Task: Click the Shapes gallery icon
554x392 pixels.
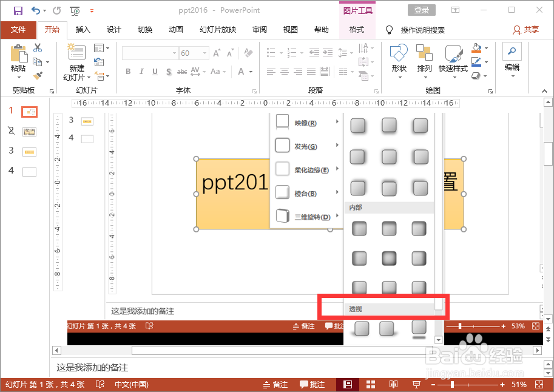Action: (399, 53)
